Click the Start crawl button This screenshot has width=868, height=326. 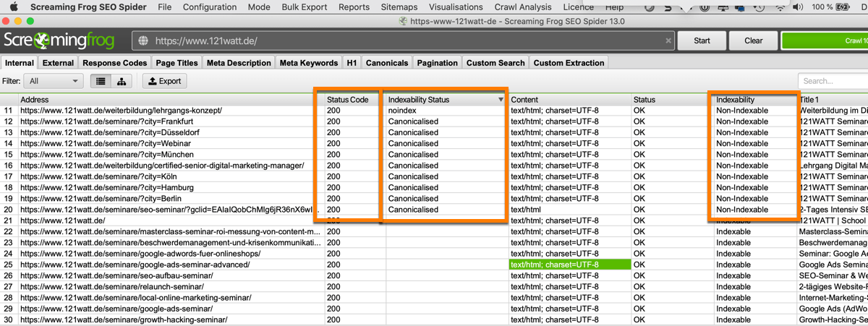click(x=702, y=40)
